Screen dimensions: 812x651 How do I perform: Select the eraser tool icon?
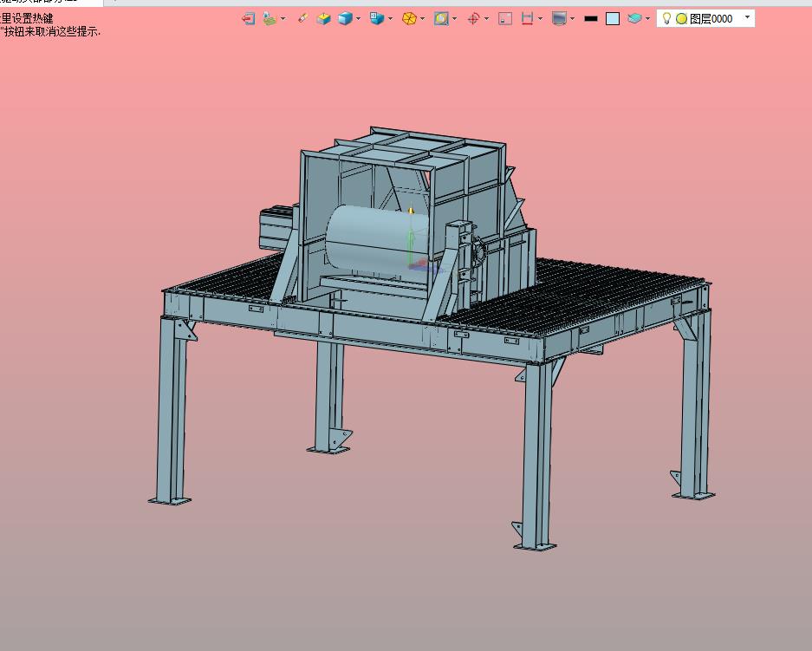click(x=303, y=19)
